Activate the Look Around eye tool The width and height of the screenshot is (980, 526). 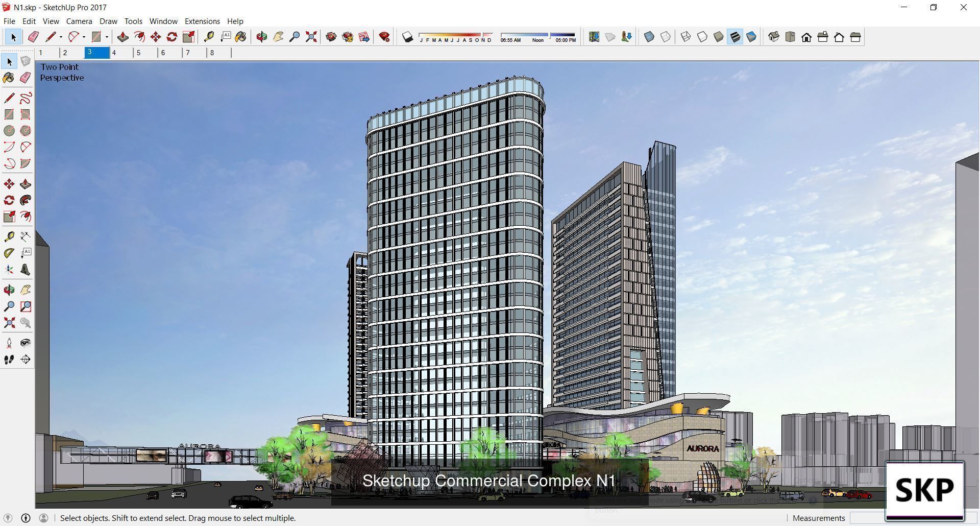26,343
